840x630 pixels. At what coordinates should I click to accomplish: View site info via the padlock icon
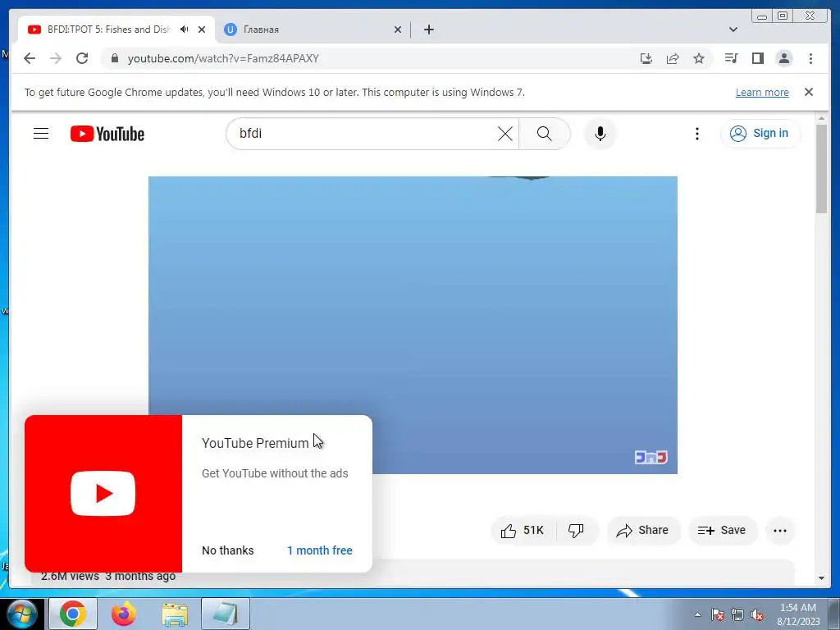point(114,58)
